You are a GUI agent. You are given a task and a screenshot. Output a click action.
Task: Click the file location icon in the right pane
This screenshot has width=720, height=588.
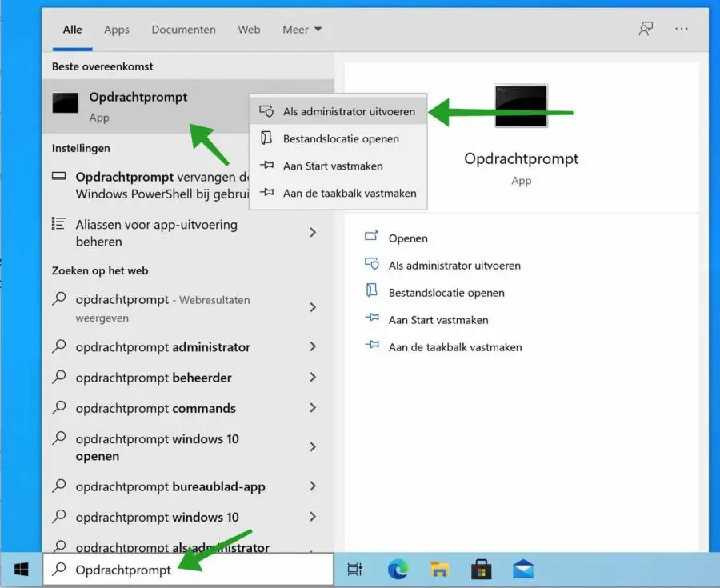[x=371, y=290]
